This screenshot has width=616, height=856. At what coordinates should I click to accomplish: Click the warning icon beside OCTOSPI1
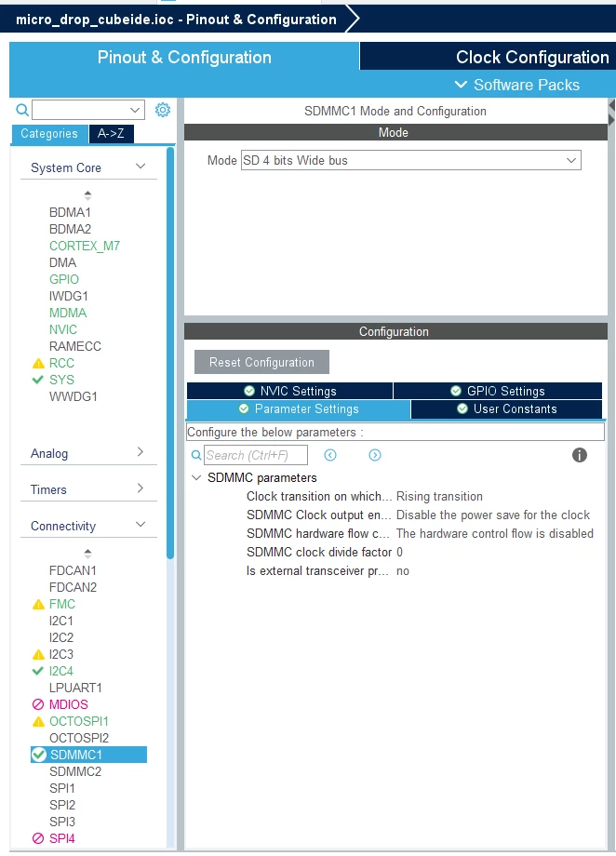coord(38,721)
